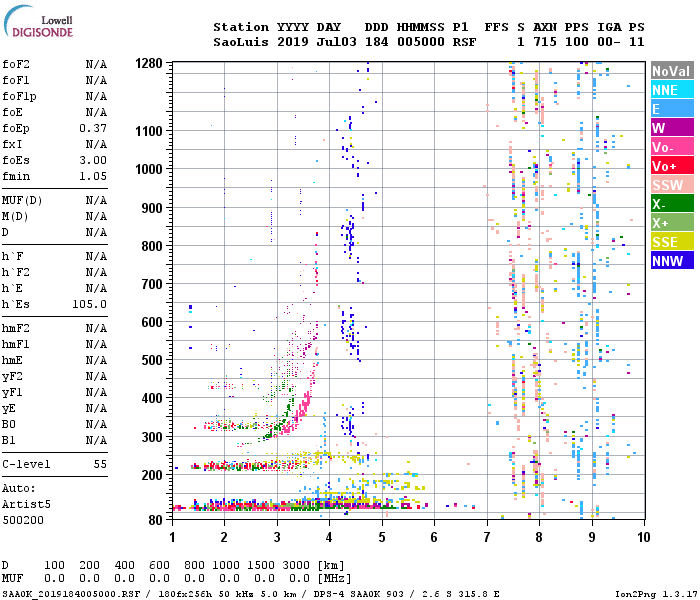Click the foF1p parameter label
Image resolution: width=700 pixels, height=600 pixels.
(x=19, y=96)
